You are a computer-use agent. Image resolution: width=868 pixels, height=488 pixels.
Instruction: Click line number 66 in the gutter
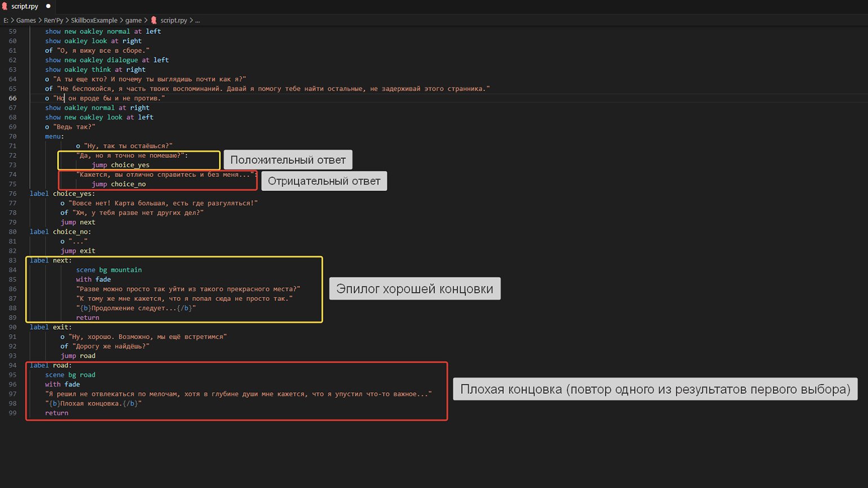[x=12, y=98]
